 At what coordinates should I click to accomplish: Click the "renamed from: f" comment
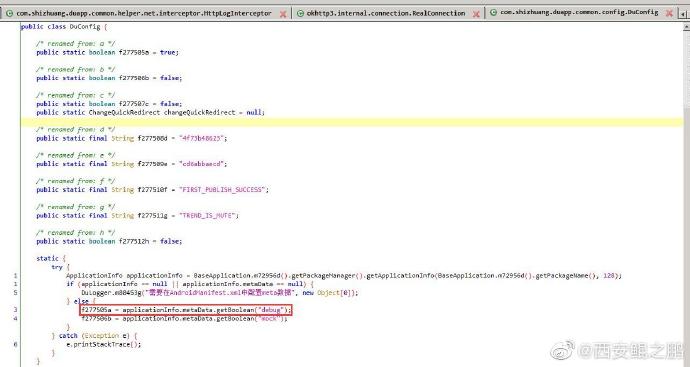point(75,181)
